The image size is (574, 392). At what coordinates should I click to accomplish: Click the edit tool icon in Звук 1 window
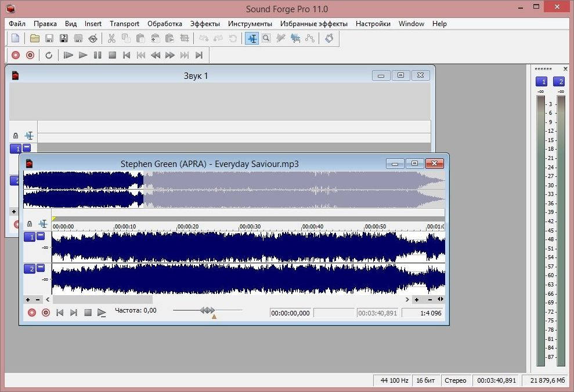[x=29, y=136]
